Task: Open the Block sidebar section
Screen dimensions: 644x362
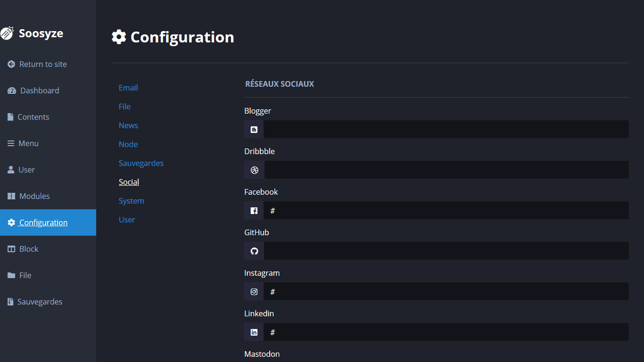Action: (29, 249)
